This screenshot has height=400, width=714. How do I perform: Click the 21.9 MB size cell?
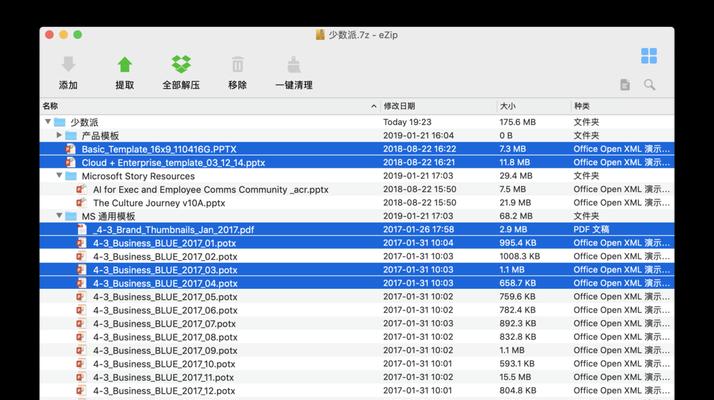pos(515,203)
